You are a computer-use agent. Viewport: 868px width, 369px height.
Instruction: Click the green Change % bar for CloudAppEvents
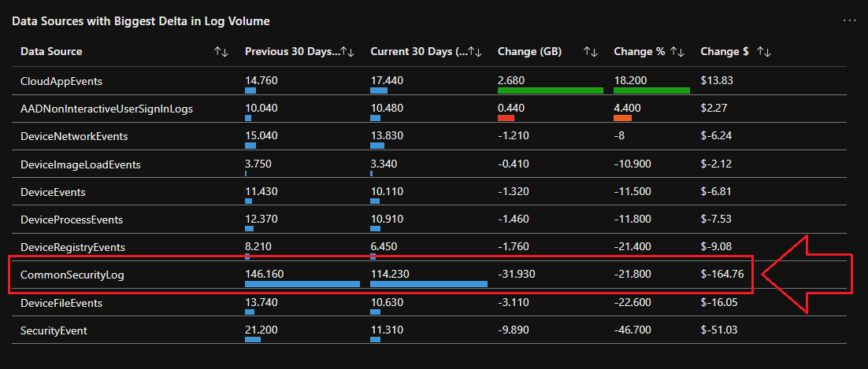pyautogui.click(x=651, y=90)
